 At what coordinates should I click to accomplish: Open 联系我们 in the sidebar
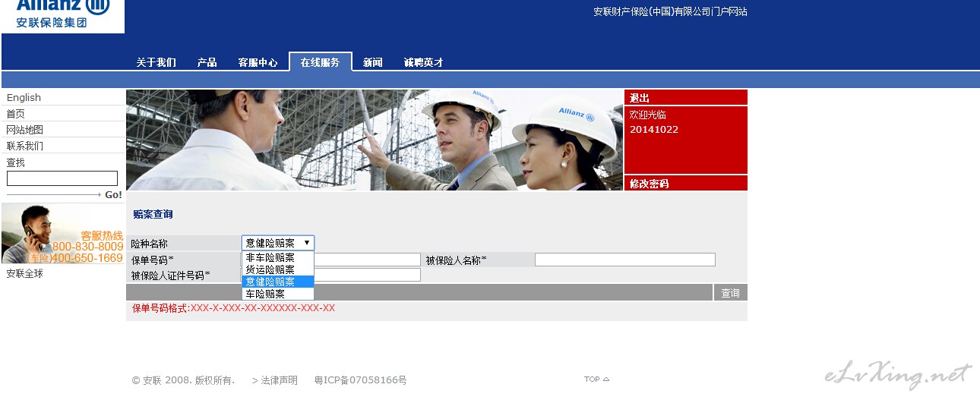pos(25,146)
